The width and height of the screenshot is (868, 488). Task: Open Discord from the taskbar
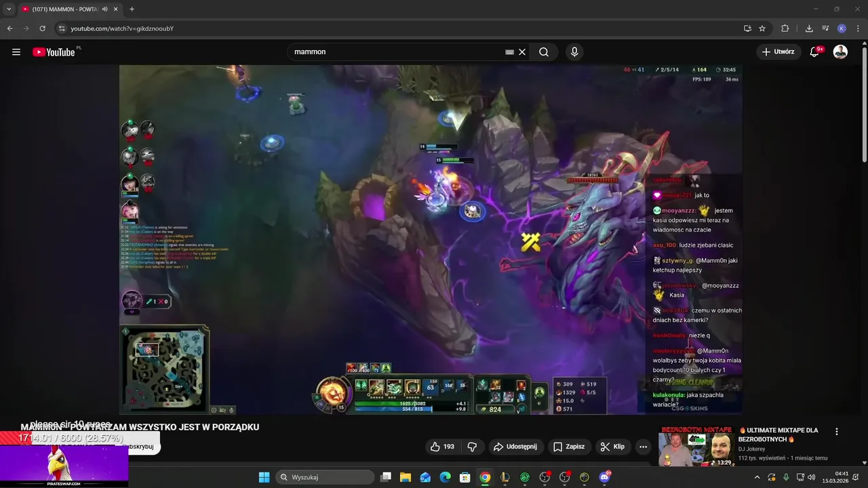(x=604, y=477)
